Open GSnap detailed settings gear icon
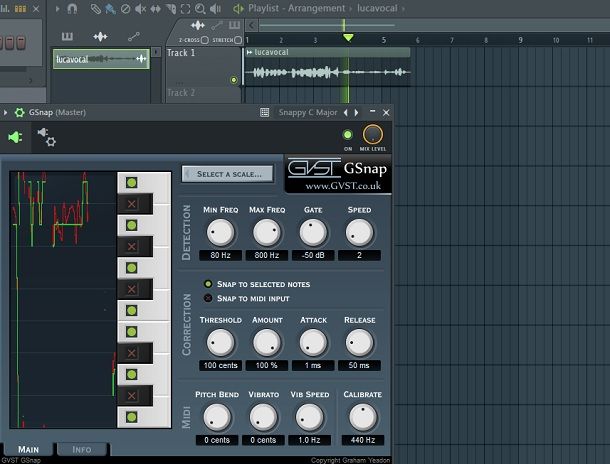Screen dimensions: 610x464 pyautogui.click(x=19, y=112)
